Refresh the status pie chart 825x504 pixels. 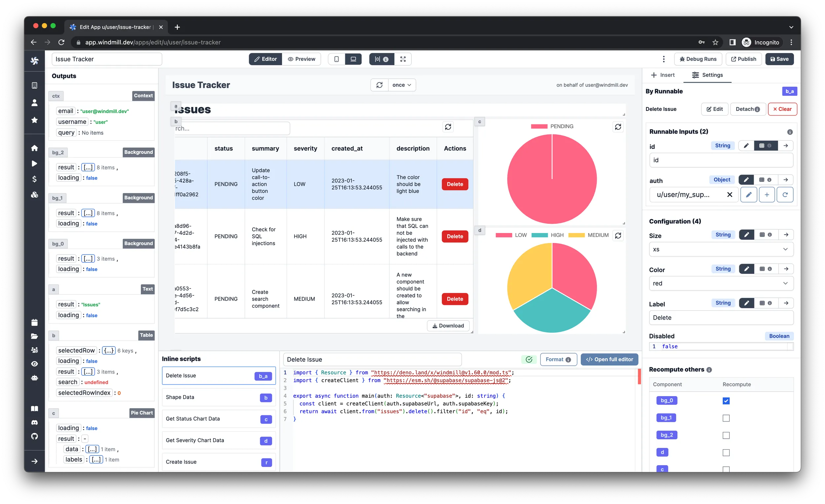(x=618, y=127)
